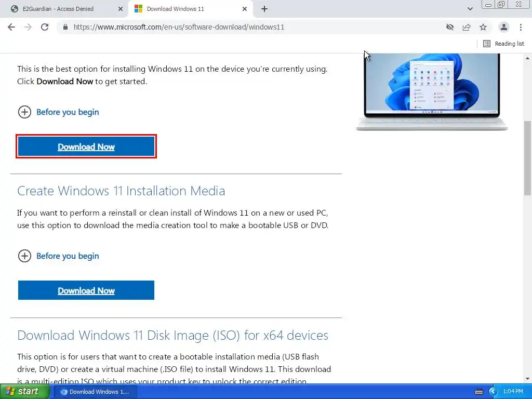The image size is (532, 399).
Task: Click the scrollbar up arrow
Action: [527, 58]
